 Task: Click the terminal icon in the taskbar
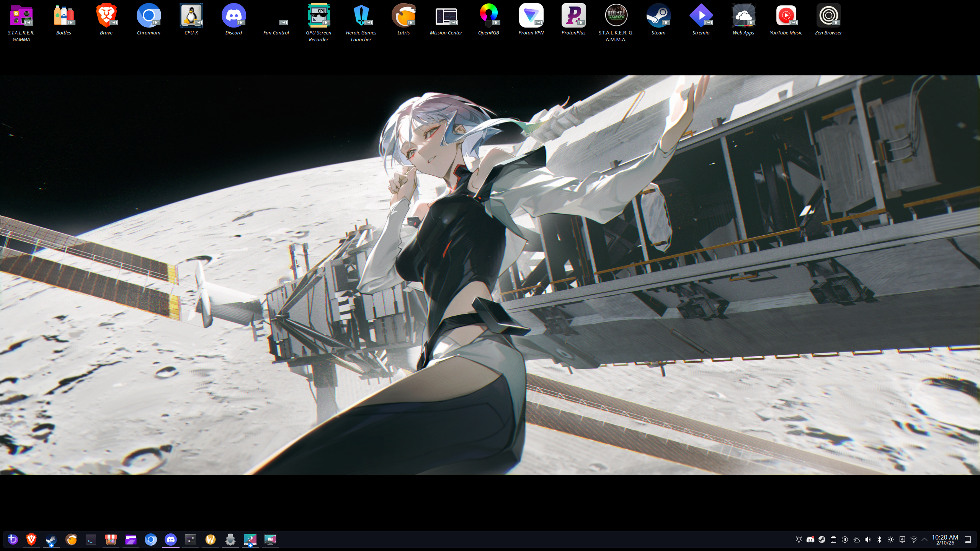91,540
